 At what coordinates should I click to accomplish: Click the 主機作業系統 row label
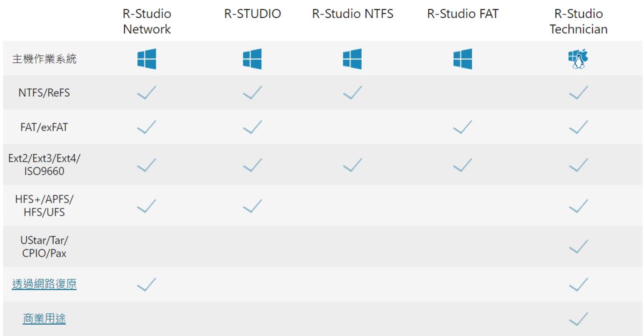tap(44, 59)
